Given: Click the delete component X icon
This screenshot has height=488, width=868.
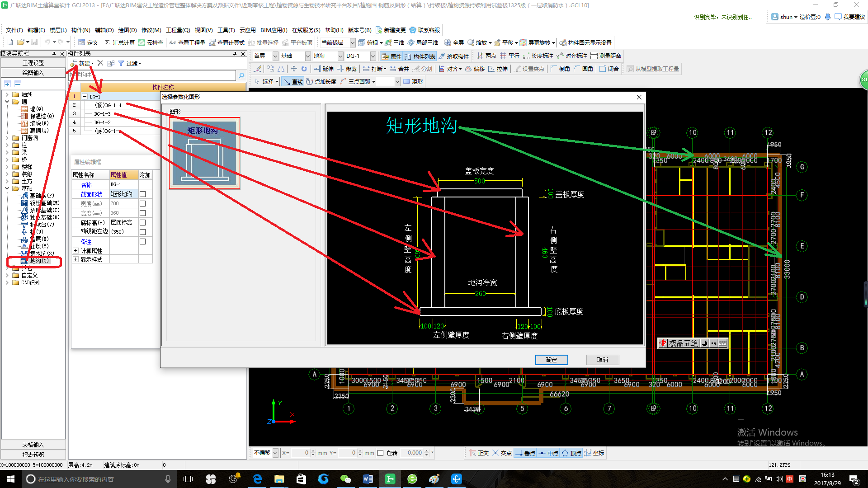Looking at the screenshot, I should 100,63.
